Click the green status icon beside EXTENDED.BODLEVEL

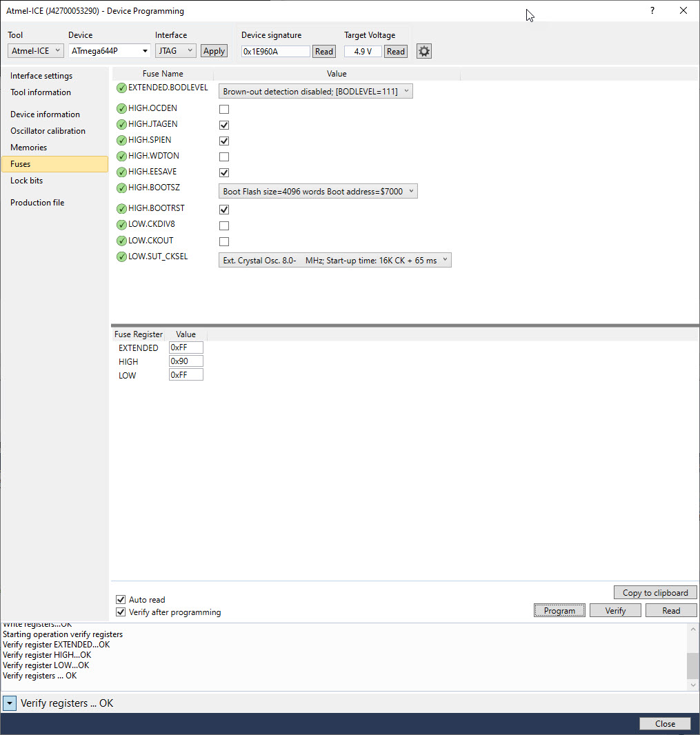(121, 88)
